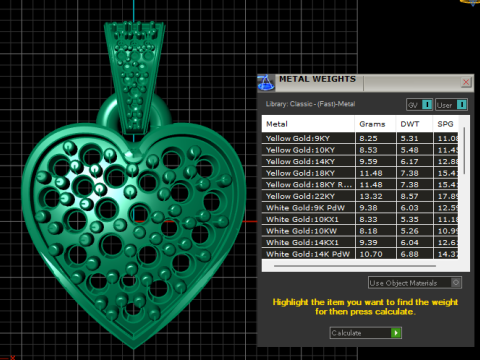Select the Yellow Gold:18KY R... row
Screen dimensions: 480x360
pos(360,185)
